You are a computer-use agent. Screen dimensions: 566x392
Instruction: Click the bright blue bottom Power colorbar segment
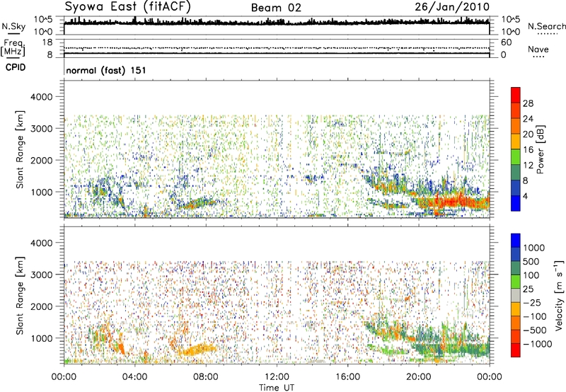coord(516,203)
